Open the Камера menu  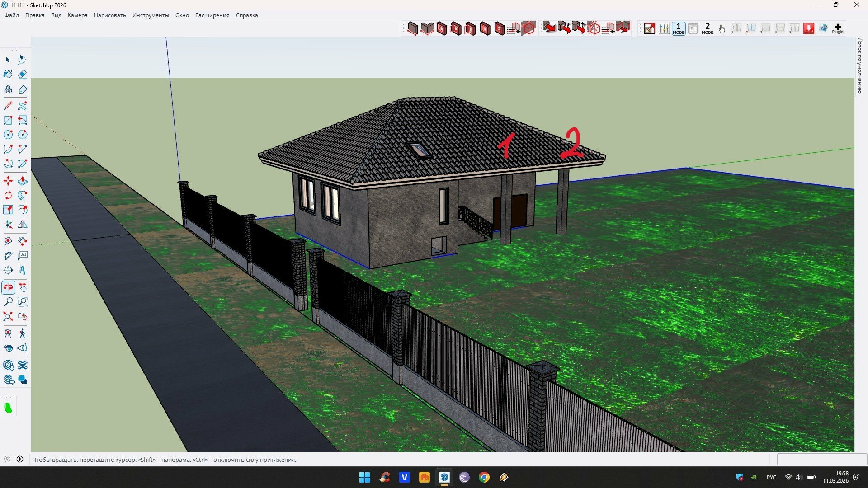[x=77, y=15]
